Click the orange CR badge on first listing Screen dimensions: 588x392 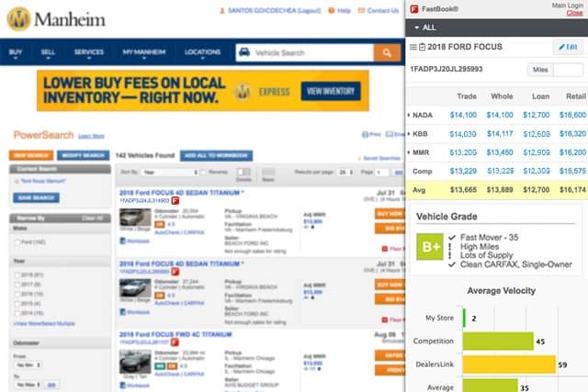point(160,225)
